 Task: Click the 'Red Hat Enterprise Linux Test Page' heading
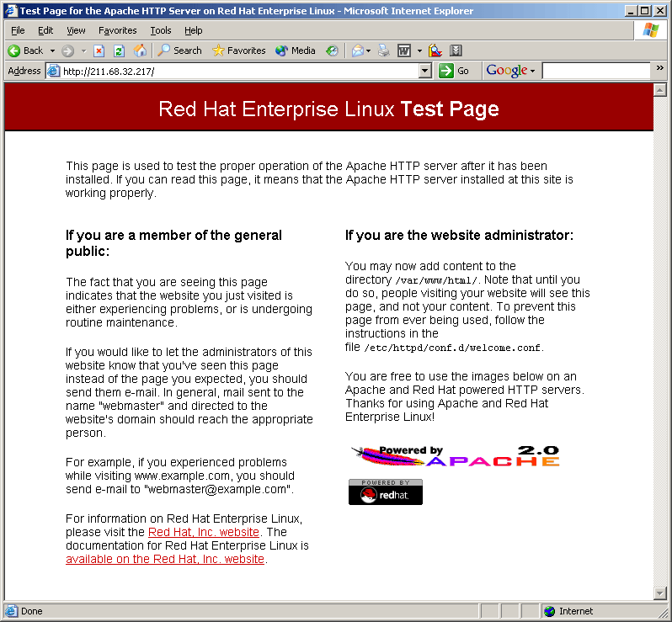point(328,109)
